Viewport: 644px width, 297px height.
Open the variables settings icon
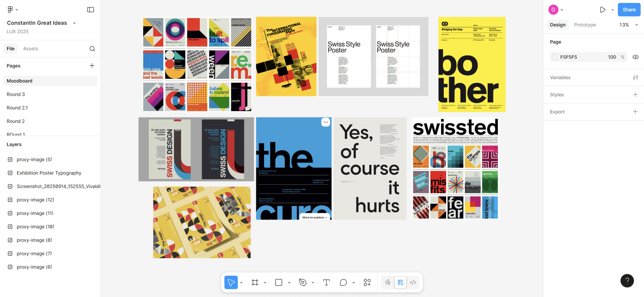(635, 78)
